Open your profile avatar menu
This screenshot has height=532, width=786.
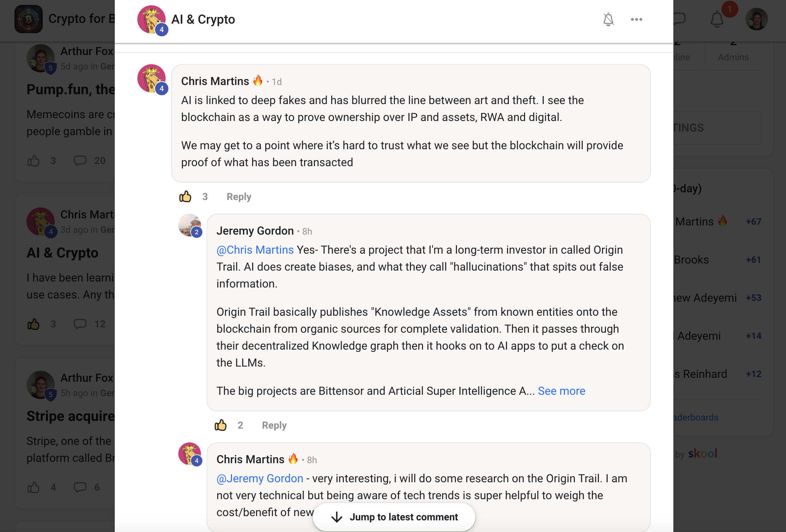coord(757,19)
